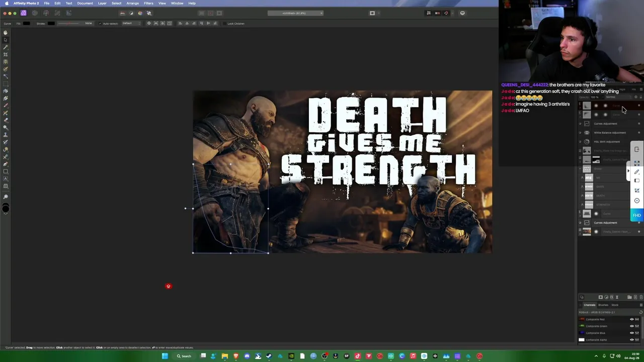Open the Select menu
The width and height of the screenshot is (644, 362).
coord(116,4)
